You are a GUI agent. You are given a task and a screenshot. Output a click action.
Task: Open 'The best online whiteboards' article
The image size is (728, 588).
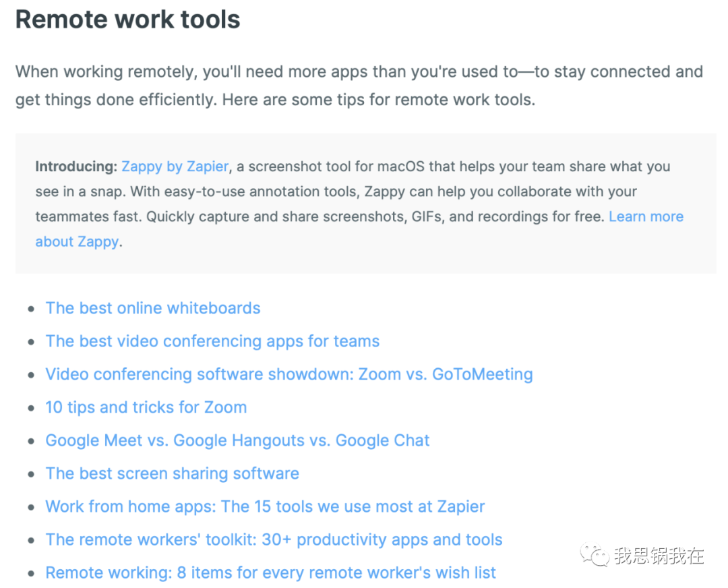[x=153, y=308]
